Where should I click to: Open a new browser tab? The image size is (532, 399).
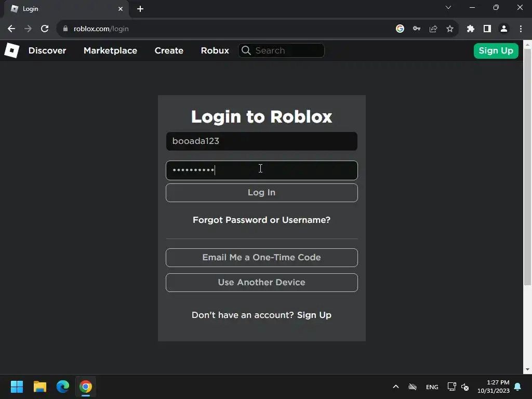pyautogui.click(x=140, y=9)
